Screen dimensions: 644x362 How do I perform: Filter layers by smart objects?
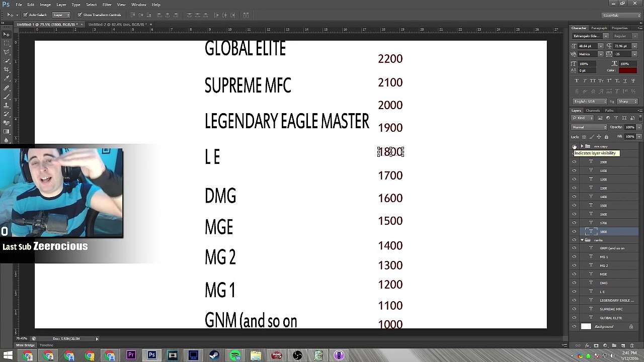point(632,118)
